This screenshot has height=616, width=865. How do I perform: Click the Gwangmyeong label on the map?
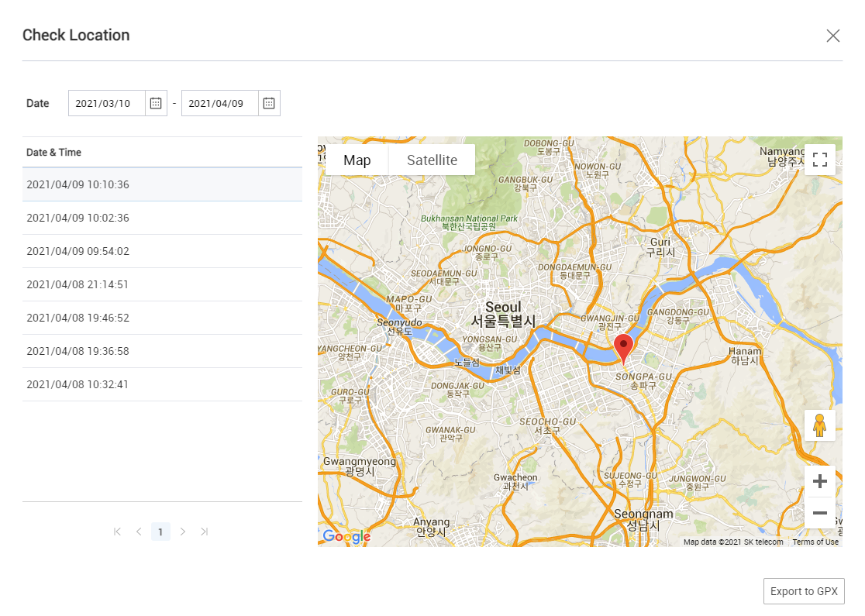[x=360, y=466]
